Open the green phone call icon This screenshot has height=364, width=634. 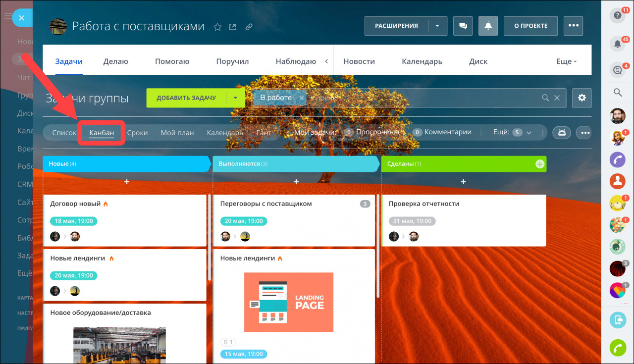[x=617, y=348]
